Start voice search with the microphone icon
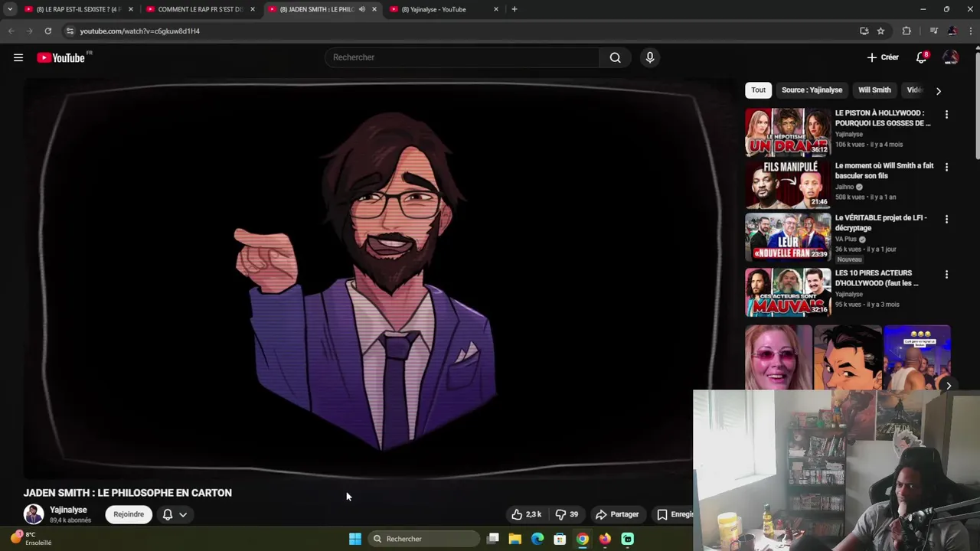This screenshot has width=980, height=551. point(650,57)
